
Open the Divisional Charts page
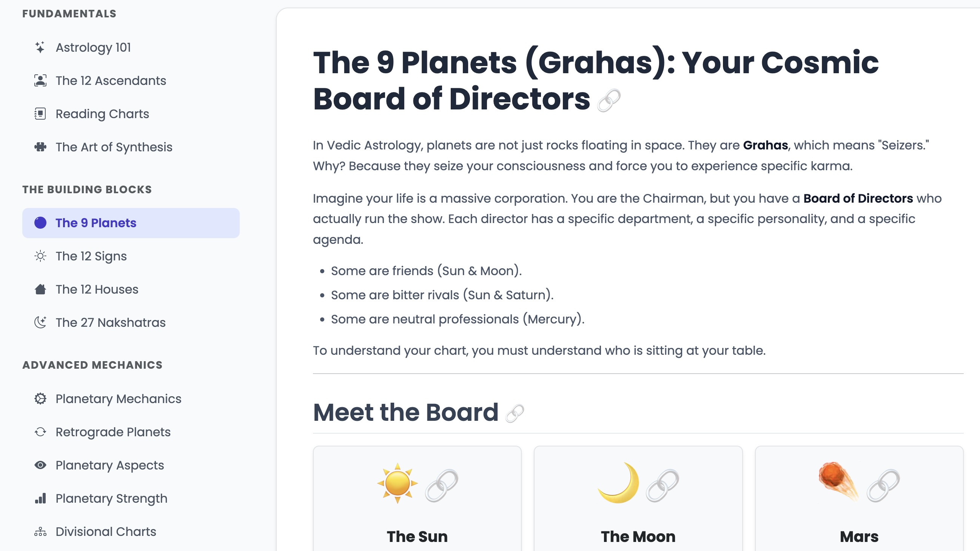pyautogui.click(x=105, y=531)
